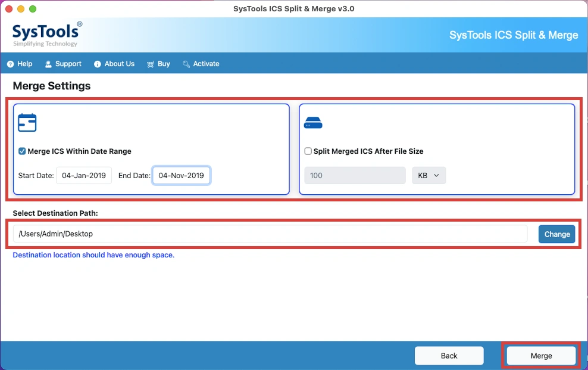This screenshot has height=370, width=588.
Task: Open the Support menu item
Action: point(63,64)
